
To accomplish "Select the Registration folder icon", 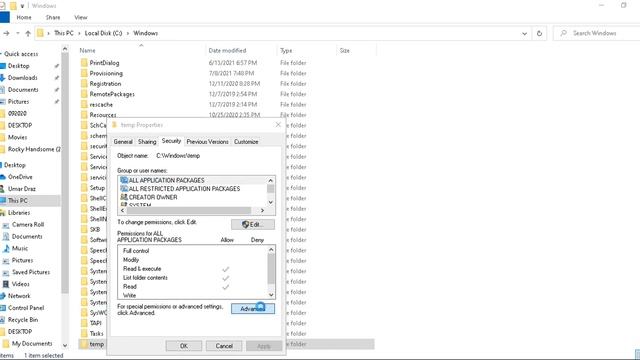I will 84,84.
